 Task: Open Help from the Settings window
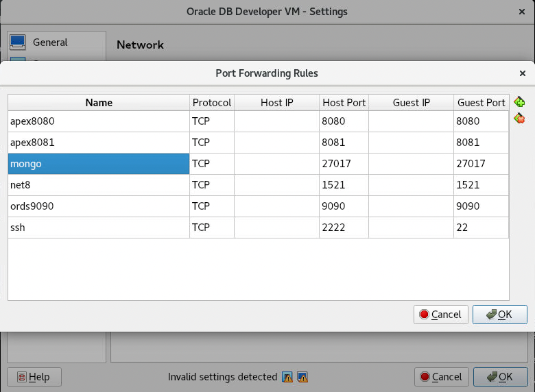(34, 377)
